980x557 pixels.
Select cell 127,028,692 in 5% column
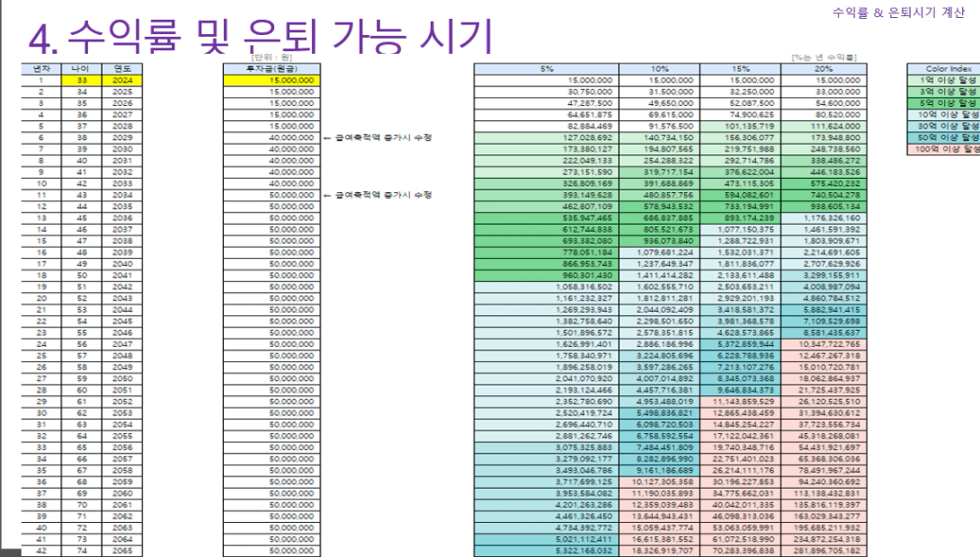click(x=547, y=137)
